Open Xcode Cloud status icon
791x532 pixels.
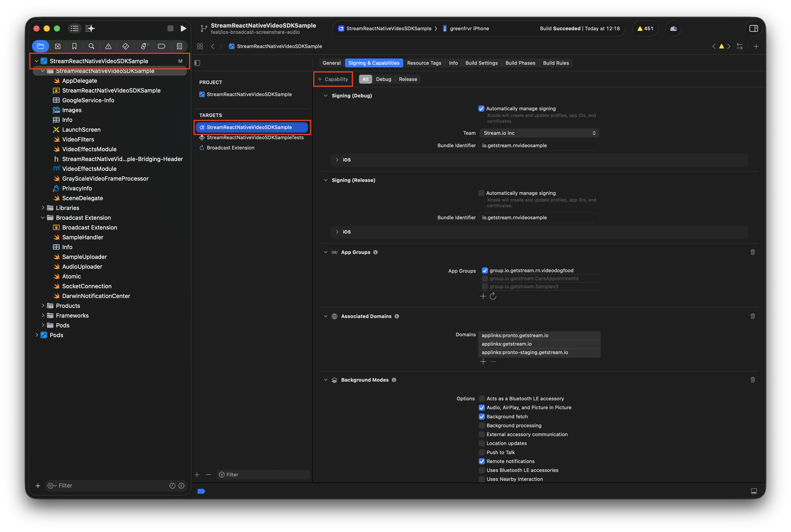tap(673, 28)
